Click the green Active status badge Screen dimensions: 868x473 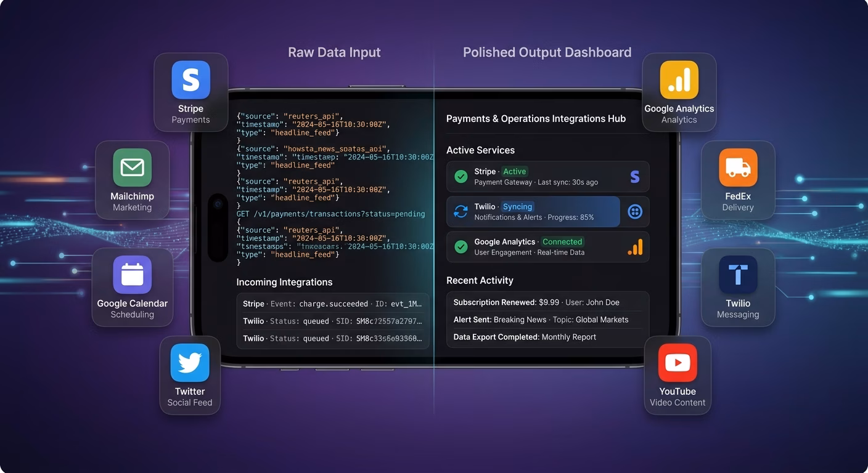[x=515, y=172]
